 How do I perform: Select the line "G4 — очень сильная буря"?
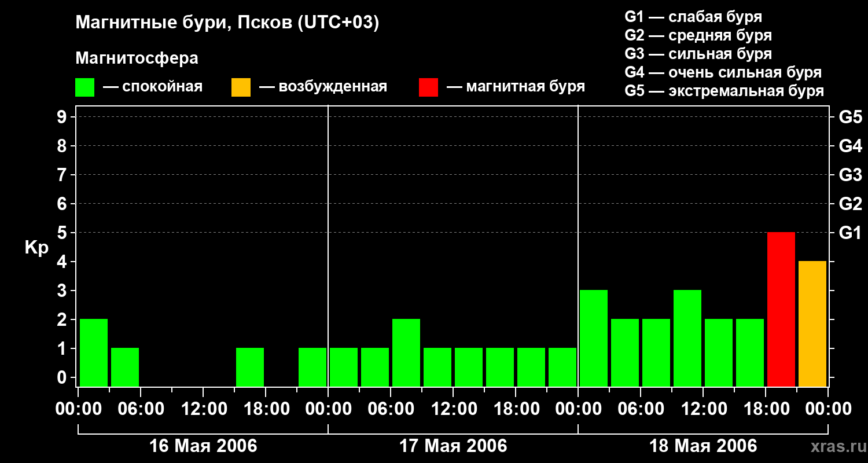(723, 72)
